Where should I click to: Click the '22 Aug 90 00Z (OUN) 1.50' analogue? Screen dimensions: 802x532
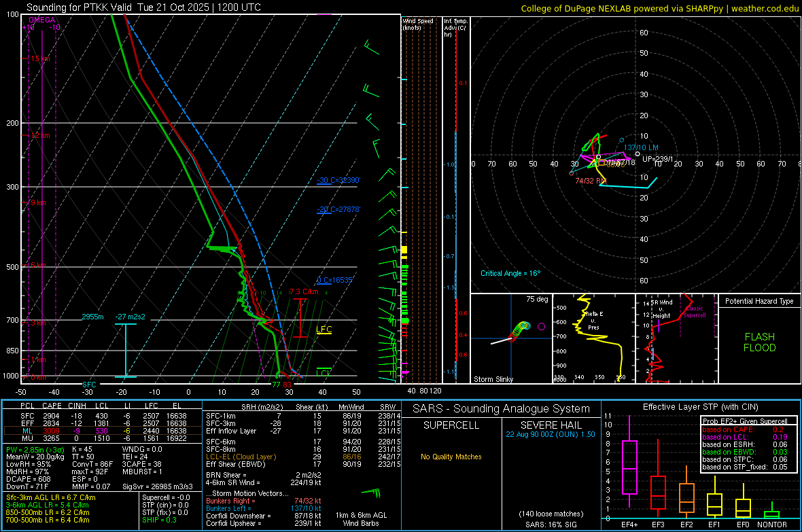tap(551, 434)
